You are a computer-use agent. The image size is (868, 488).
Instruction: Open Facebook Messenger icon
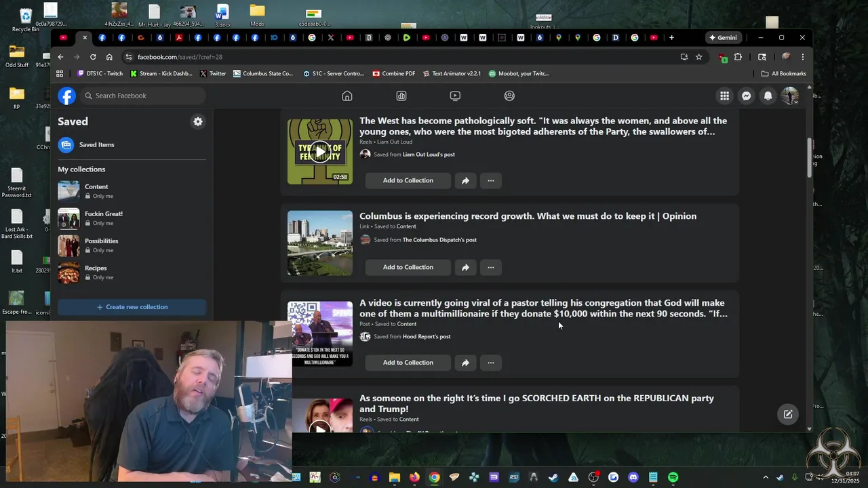746,96
